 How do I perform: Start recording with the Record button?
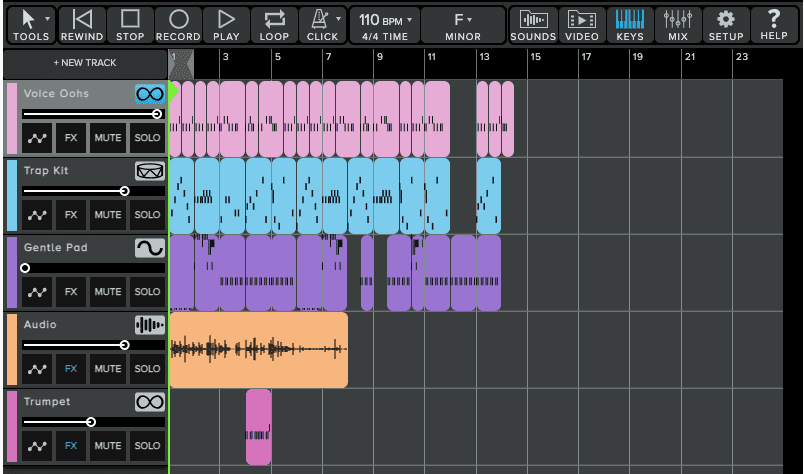coord(178,24)
